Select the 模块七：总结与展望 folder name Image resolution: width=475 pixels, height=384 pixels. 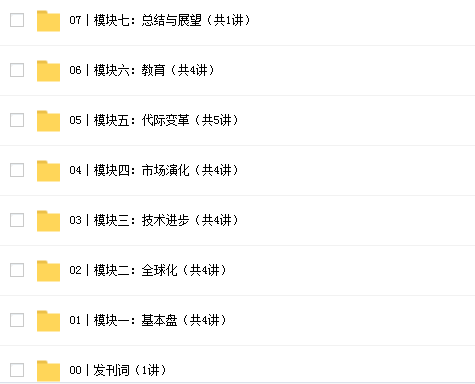click(x=148, y=20)
